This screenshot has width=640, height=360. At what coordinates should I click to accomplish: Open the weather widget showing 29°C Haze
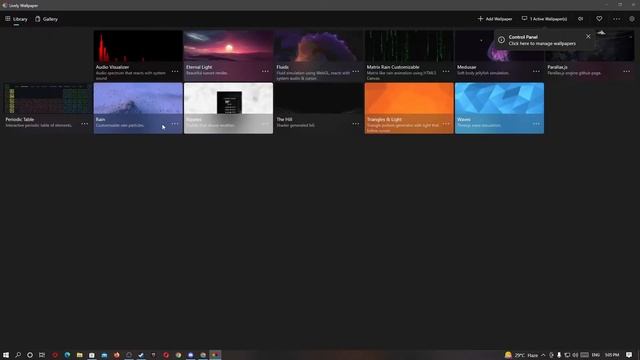[521, 355]
